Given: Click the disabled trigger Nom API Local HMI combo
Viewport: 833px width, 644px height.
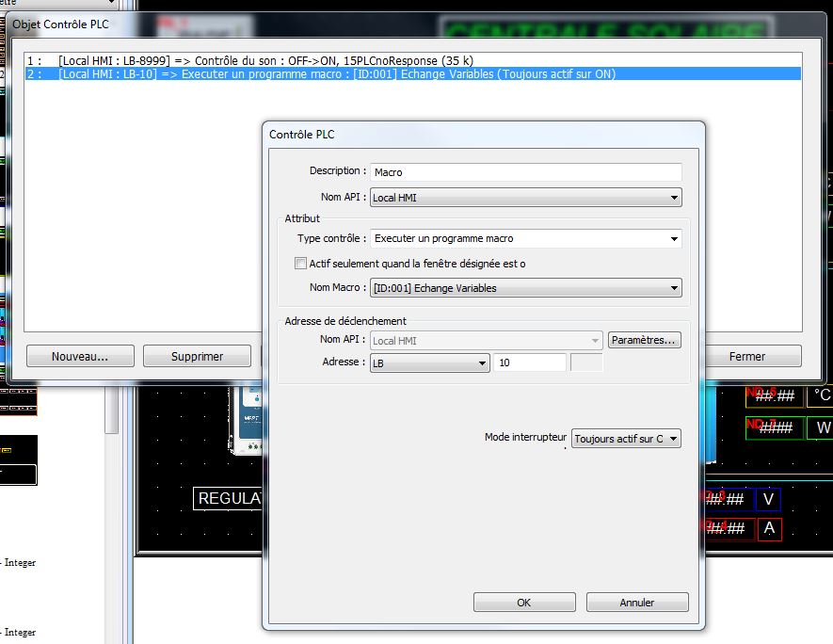Looking at the screenshot, I should [x=486, y=341].
